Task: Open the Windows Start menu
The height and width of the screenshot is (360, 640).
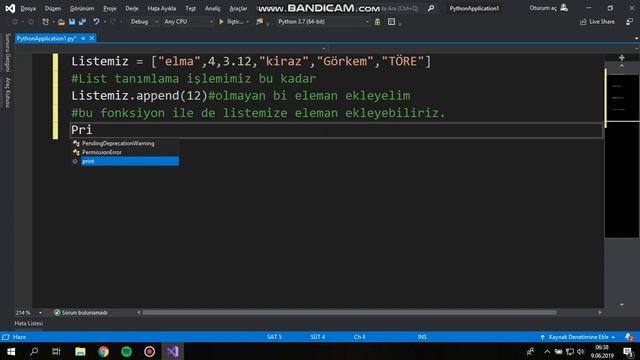Action: point(11,351)
